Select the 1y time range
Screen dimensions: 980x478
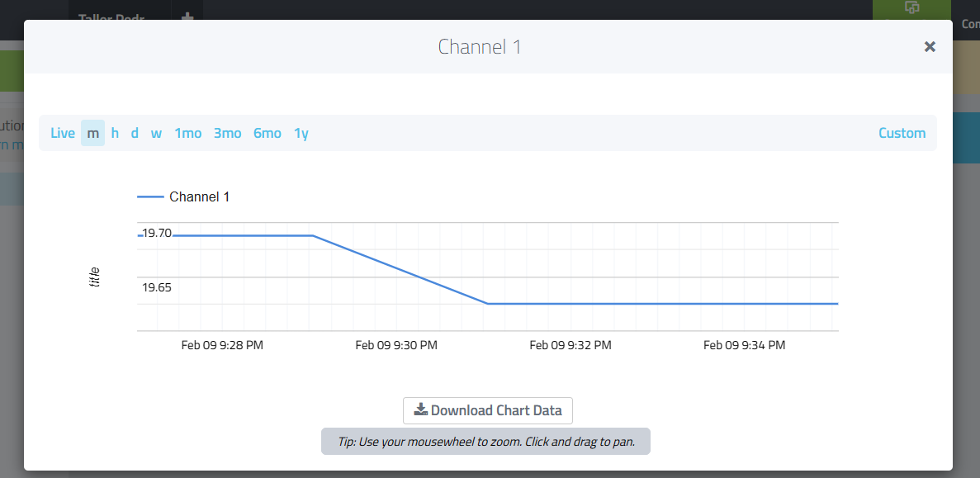(x=301, y=133)
